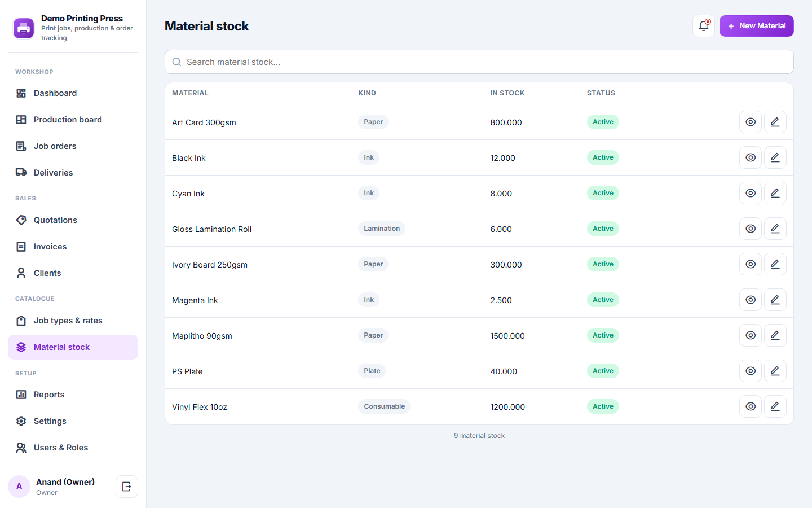Open the Reports page
The width and height of the screenshot is (812, 508).
point(73,395)
